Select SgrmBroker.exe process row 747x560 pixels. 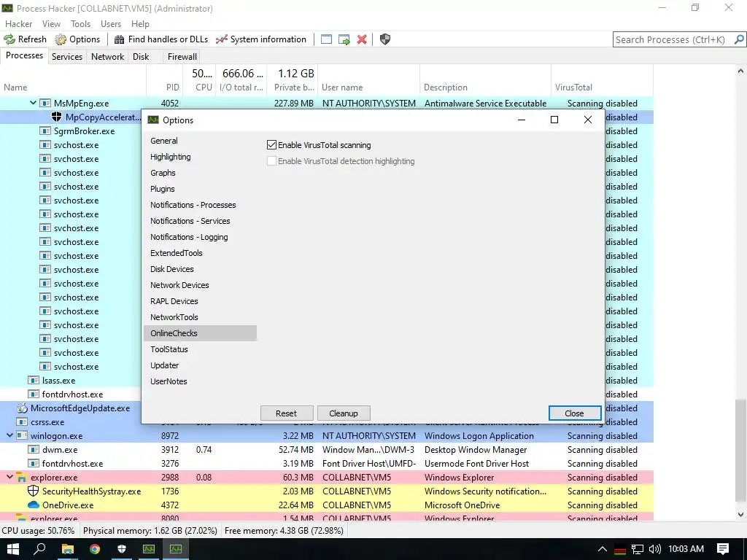click(71, 131)
